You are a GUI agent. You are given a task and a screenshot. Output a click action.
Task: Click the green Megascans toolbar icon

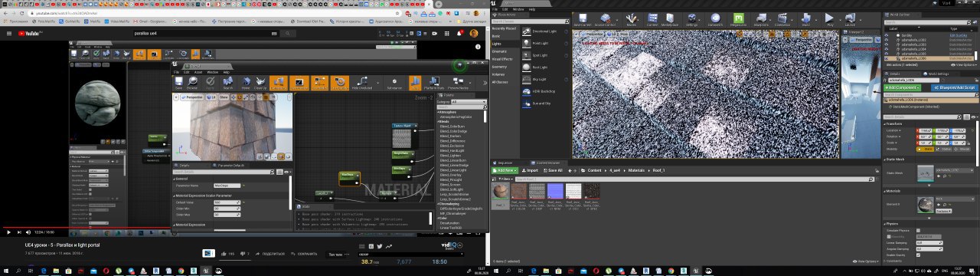(738, 19)
